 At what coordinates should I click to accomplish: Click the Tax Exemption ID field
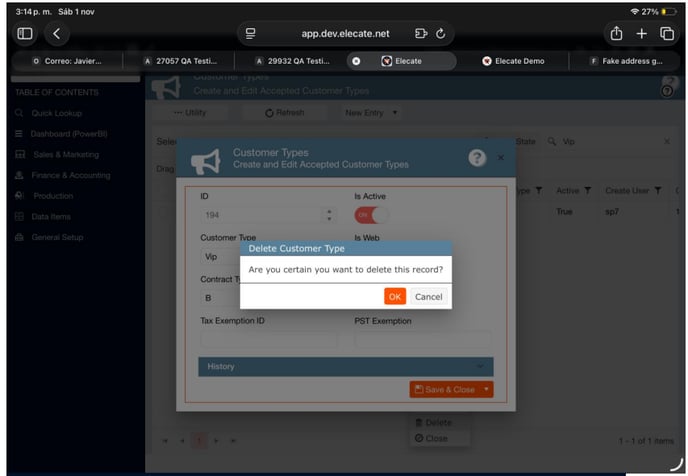click(269, 339)
